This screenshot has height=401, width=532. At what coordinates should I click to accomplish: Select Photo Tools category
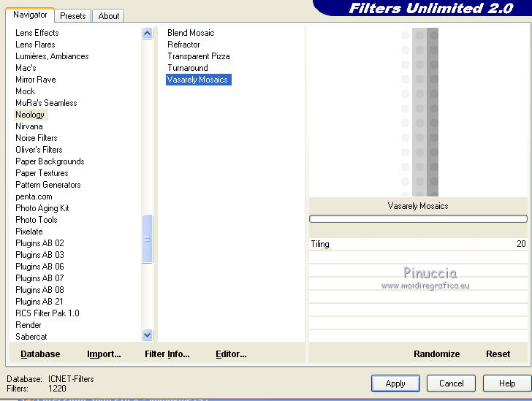[x=37, y=220]
